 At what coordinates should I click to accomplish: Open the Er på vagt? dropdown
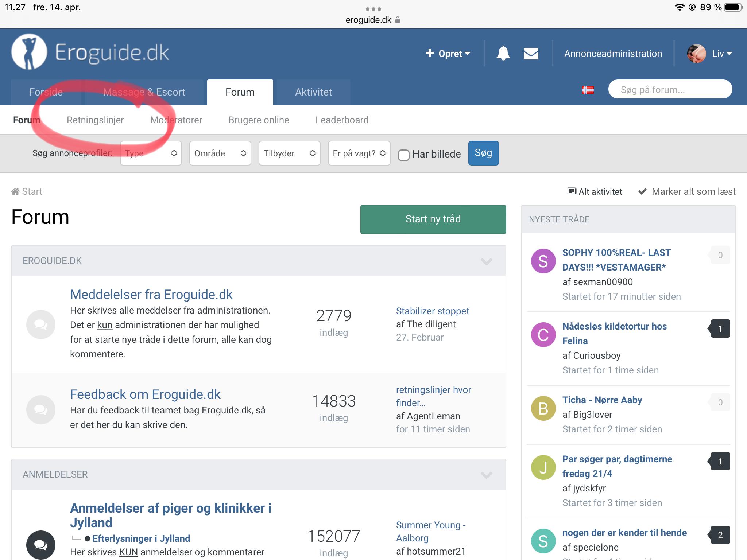click(x=359, y=153)
